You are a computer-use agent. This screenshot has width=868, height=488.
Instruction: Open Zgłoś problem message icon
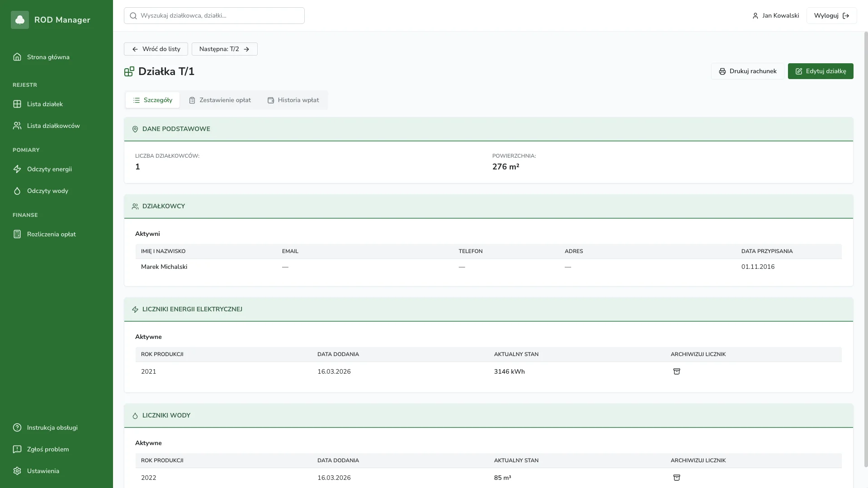17,449
